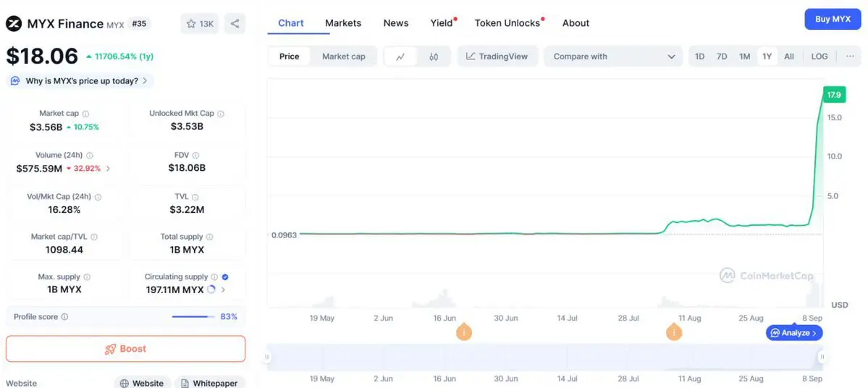
Task: Toggle LOG scale on the chart
Action: click(x=819, y=56)
